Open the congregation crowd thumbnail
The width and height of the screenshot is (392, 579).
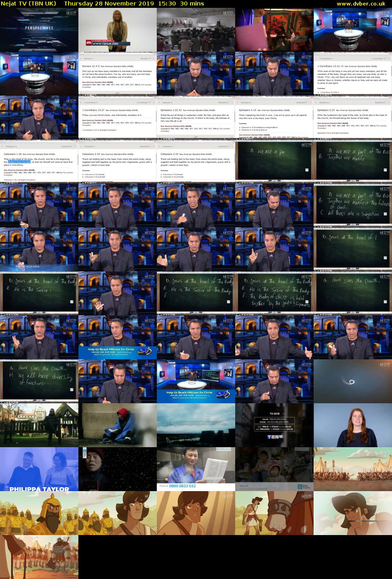196,29
